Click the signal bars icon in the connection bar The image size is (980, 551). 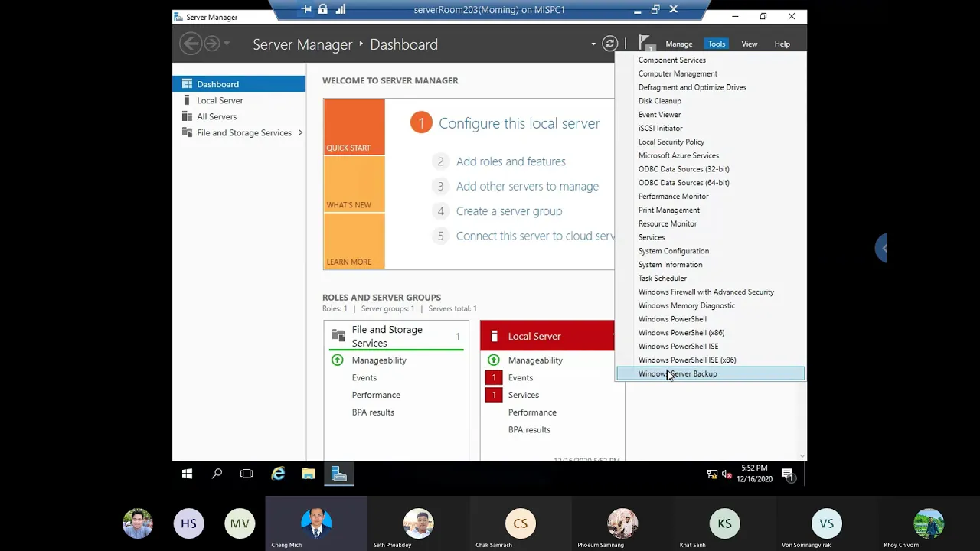(x=341, y=9)
